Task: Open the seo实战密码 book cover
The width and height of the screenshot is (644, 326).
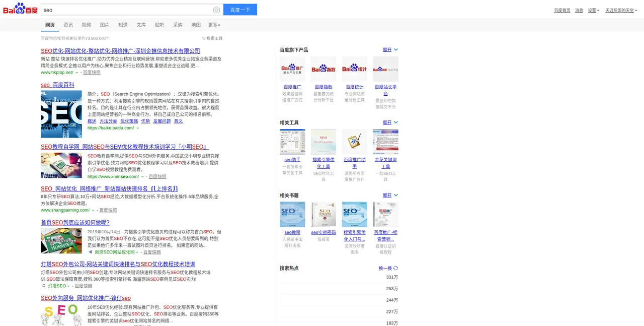Action: (x=324, y=214)
